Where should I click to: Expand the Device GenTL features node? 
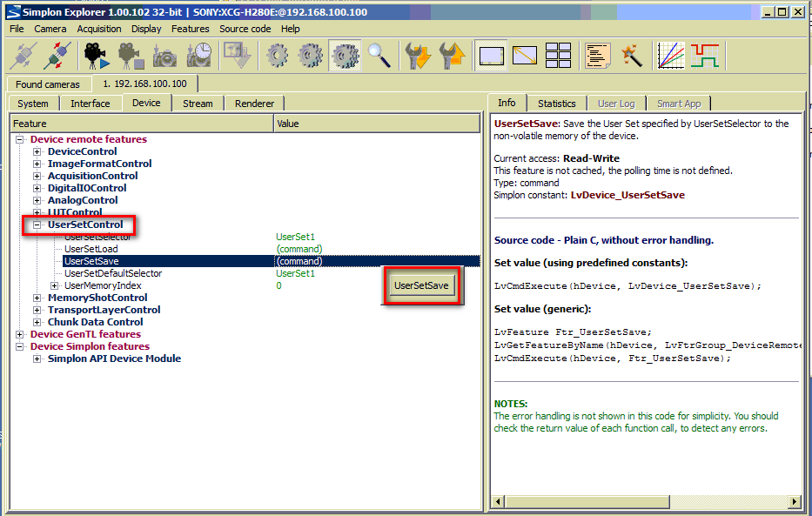[x=20, y=334]
